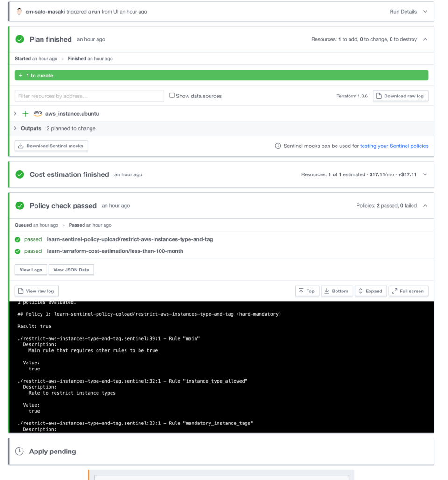This screenshot has width=448, height=480.
Task: Jump to Bottom of log
Action: click(337, 291)
